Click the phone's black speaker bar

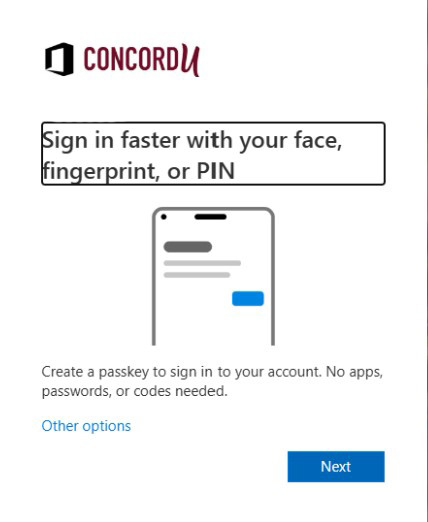210,217
